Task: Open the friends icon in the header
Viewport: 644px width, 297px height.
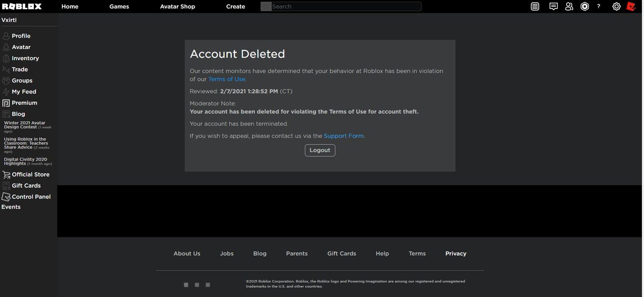Action: coord(569,6)
